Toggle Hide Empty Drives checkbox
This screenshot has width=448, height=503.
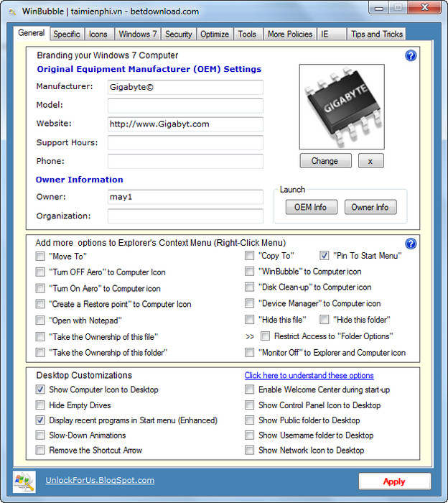click(40, 405)
